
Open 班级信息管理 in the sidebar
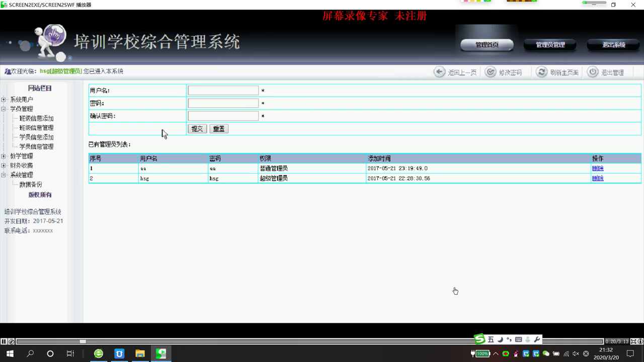point(36,128)
